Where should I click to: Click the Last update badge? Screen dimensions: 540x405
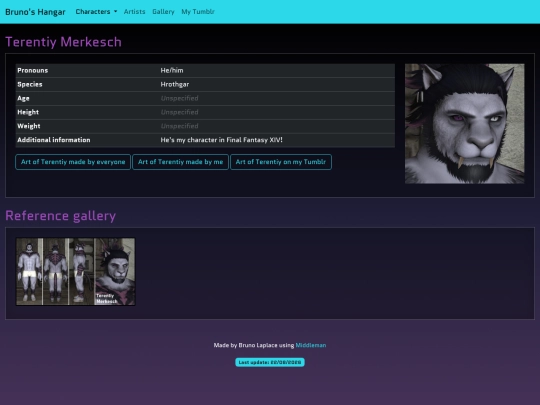[270, 362]
